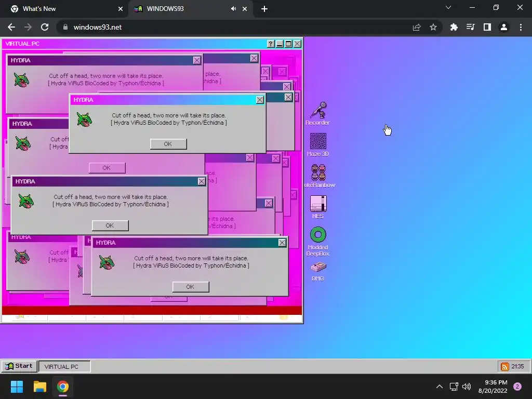
Task: Click the dragon icon beside the middle-left OK dialog
Action: point(26,201)
